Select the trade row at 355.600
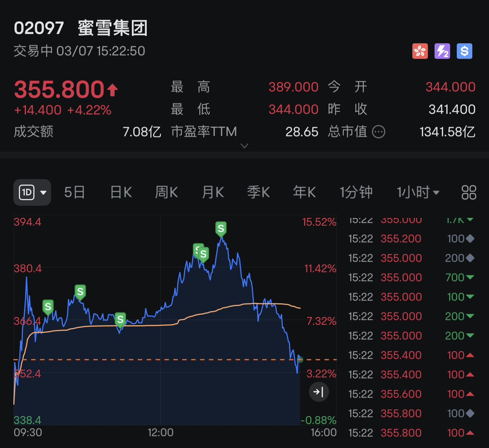The height and width of the screenshot is (448, 489). [x=412, y=394]
